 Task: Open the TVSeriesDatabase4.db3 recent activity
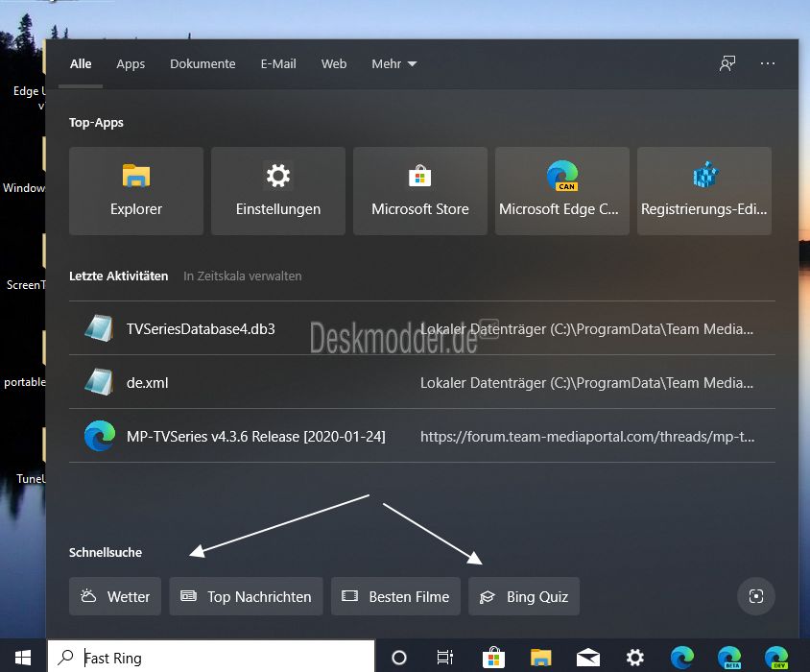(422, 328)
